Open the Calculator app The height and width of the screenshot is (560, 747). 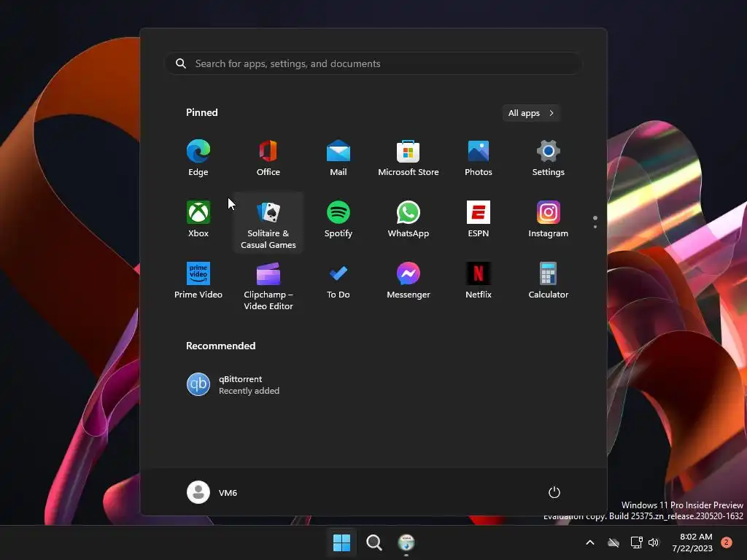coord(549,281)
